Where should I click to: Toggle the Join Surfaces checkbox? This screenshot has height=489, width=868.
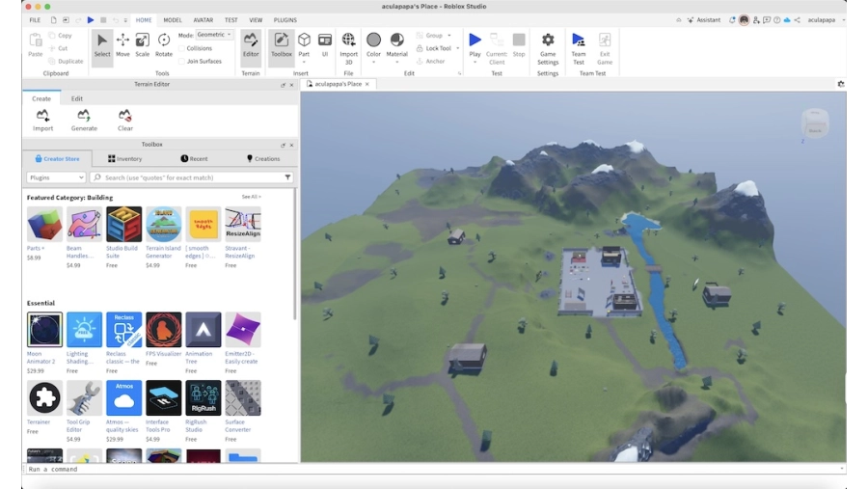[181, 62]
